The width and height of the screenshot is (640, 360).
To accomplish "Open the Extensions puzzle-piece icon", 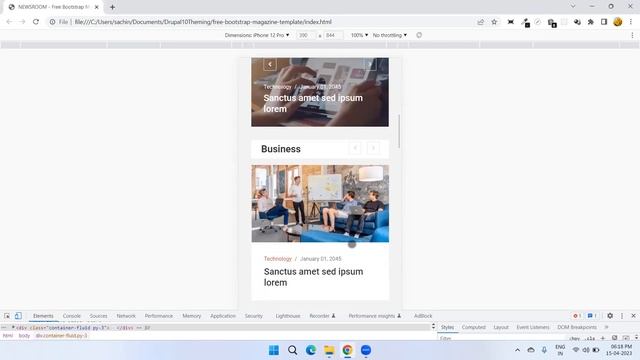I will (590, 22).
